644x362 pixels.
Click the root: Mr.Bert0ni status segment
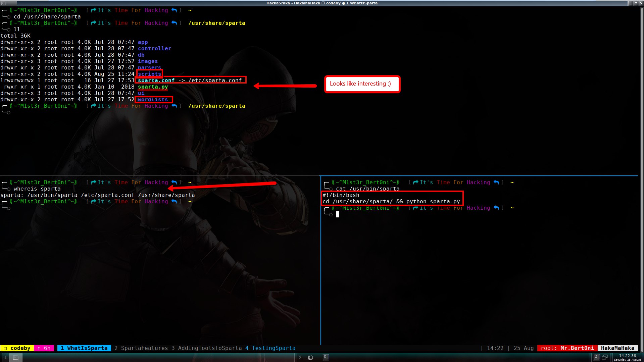click(567, 348)
